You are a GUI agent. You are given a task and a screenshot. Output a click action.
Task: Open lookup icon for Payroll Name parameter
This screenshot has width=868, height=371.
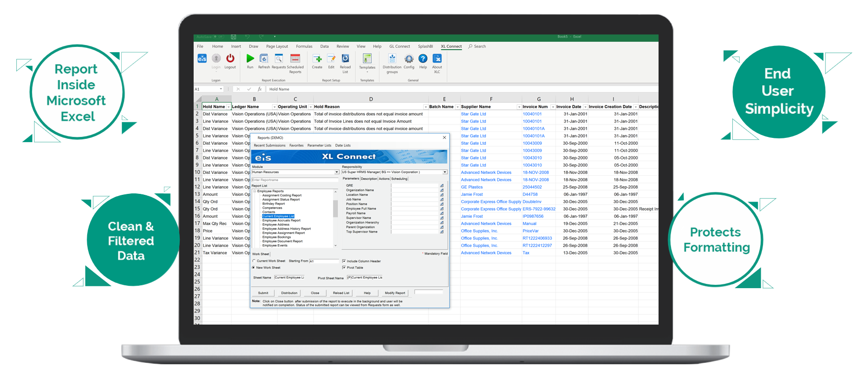(x=442, y=214)
